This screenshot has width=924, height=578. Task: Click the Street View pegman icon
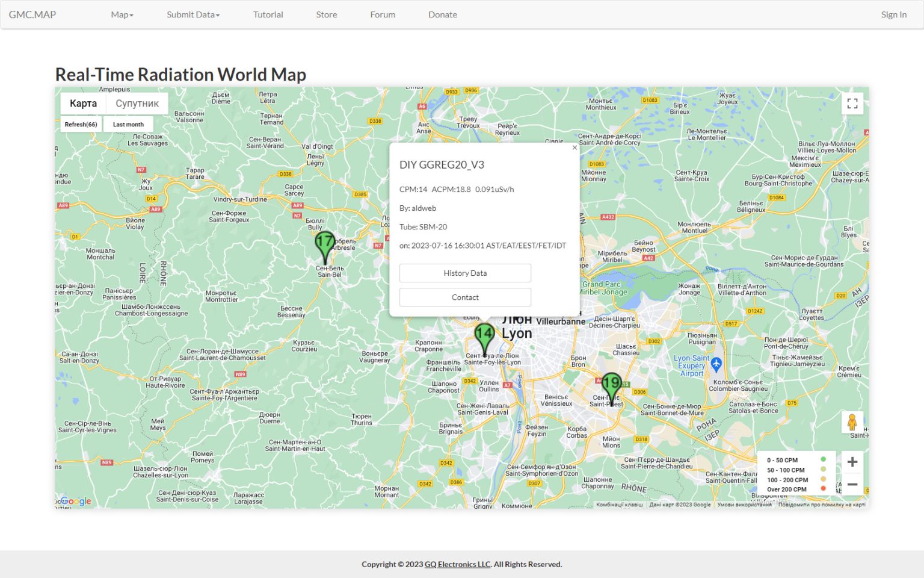point(852,422)
